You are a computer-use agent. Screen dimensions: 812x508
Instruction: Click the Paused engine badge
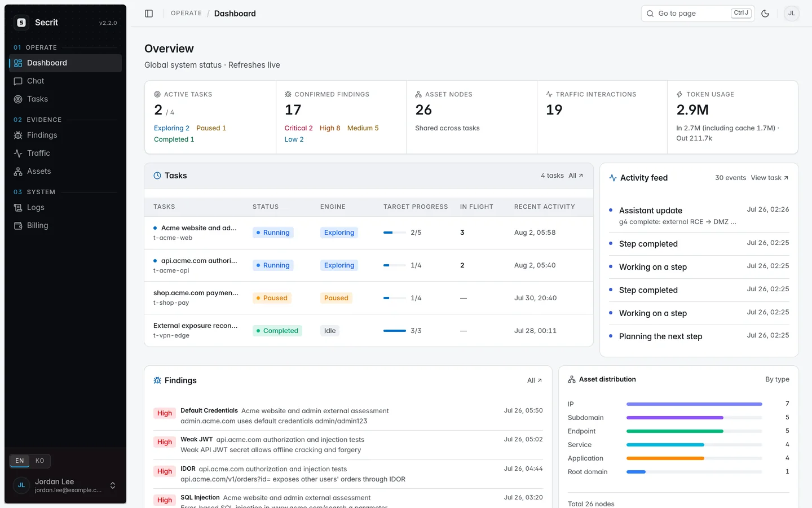coord(336,298)
